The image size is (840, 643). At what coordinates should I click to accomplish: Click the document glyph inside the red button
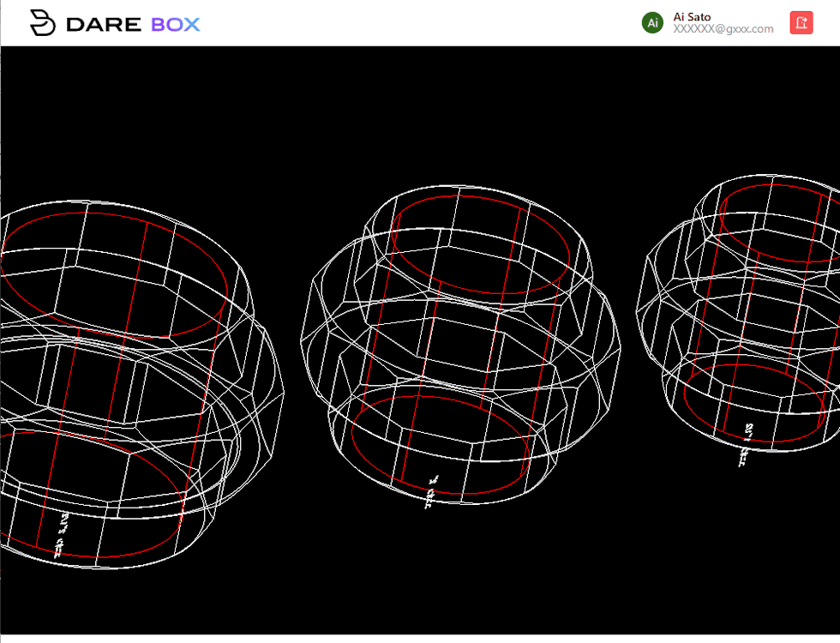click(800, 23)
